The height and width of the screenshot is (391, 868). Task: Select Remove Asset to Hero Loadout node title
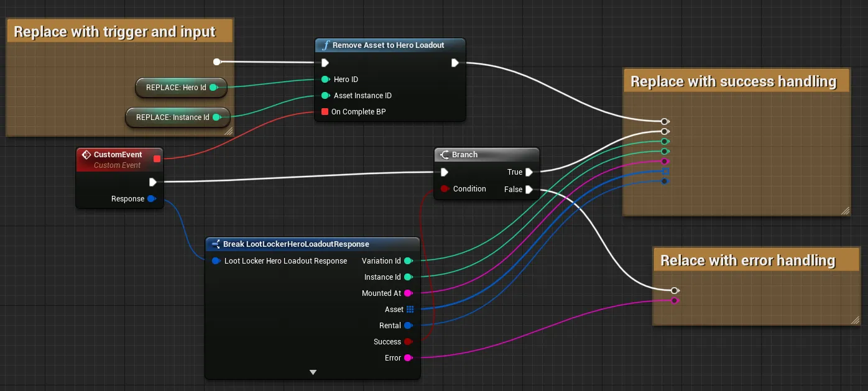click(x=390, y=45)
